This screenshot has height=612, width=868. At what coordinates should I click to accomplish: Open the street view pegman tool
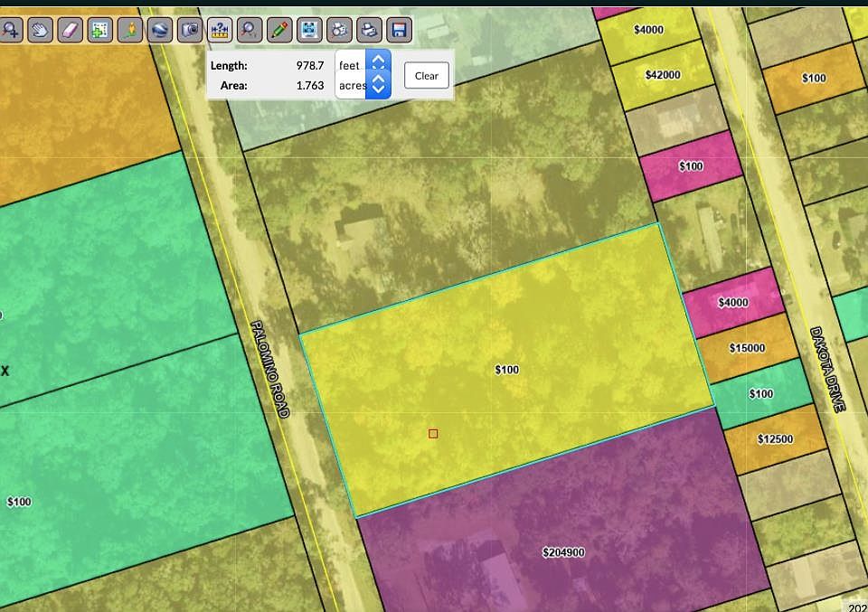click(x=130, y=30)
